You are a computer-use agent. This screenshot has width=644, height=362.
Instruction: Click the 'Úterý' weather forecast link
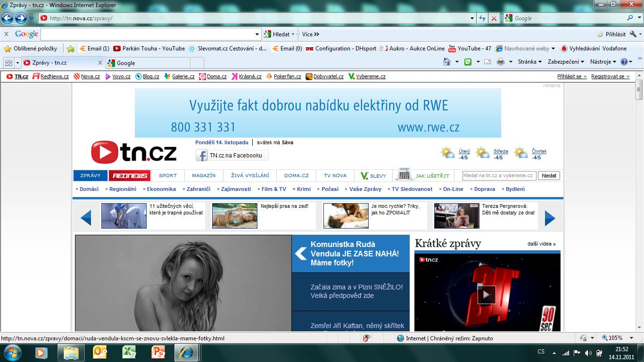pos(464,151)
